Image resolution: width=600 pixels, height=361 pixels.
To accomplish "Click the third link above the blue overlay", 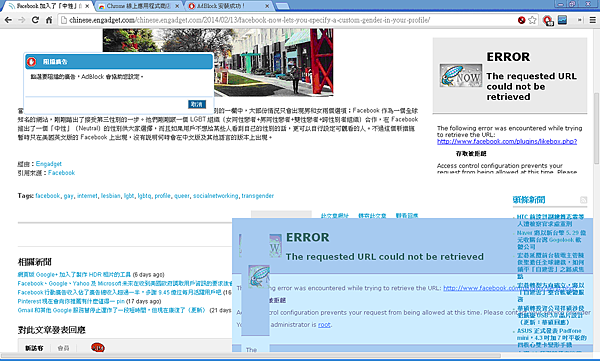I will (x=407, y=216).
